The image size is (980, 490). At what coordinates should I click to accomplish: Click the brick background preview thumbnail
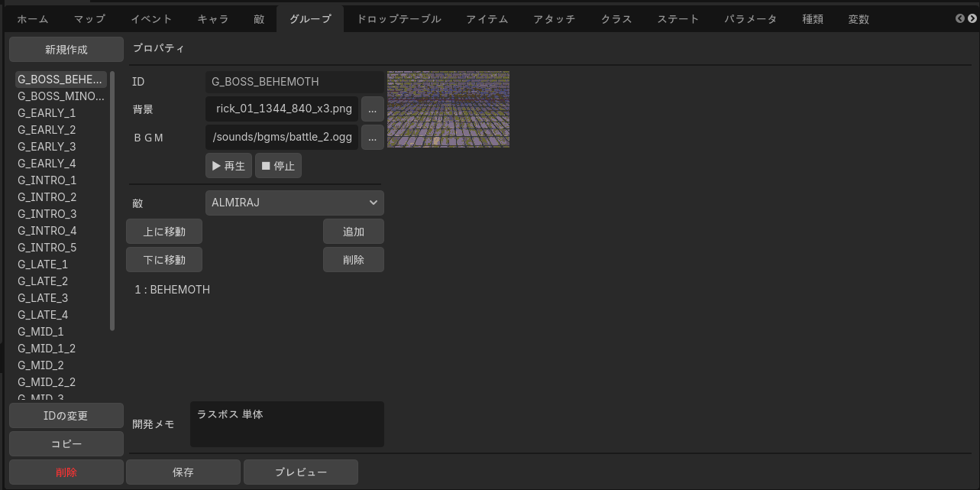pyautogui.click(x=448, y=109)
